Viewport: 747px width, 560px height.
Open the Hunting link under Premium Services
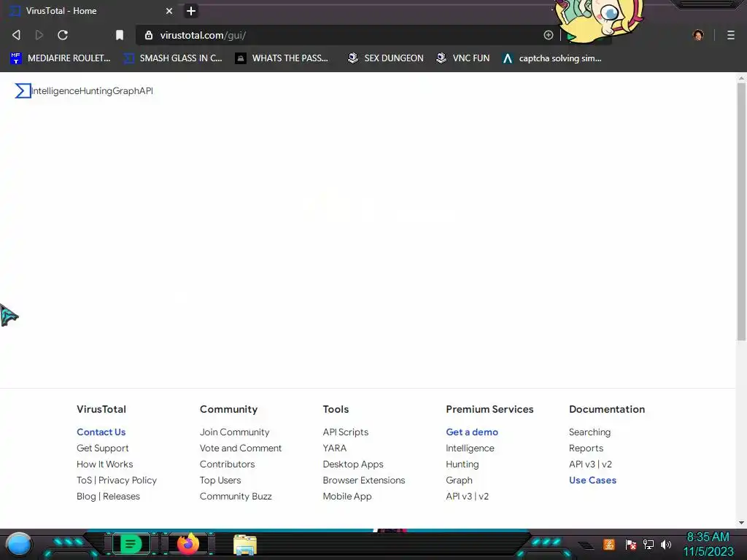point(462,464)
